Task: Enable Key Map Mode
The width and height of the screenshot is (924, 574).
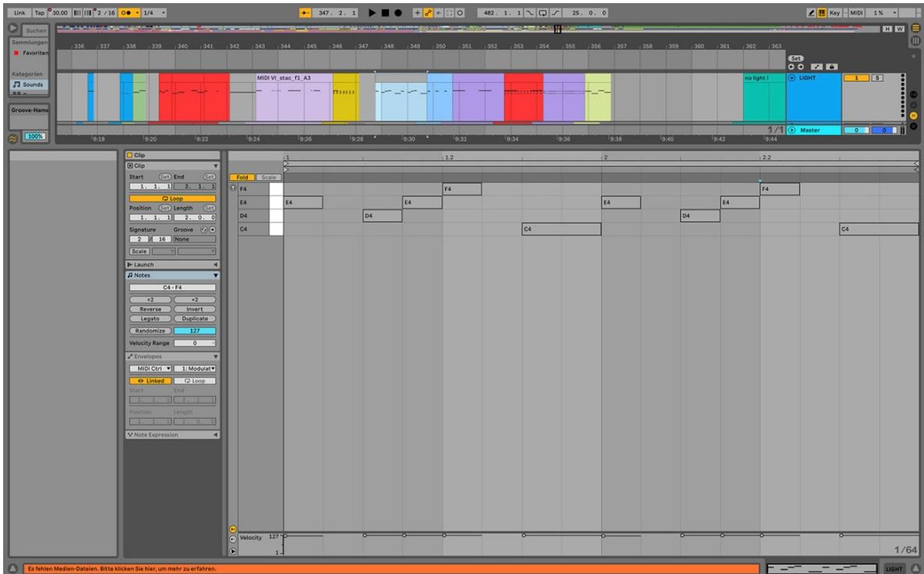Action: point(834,12)
